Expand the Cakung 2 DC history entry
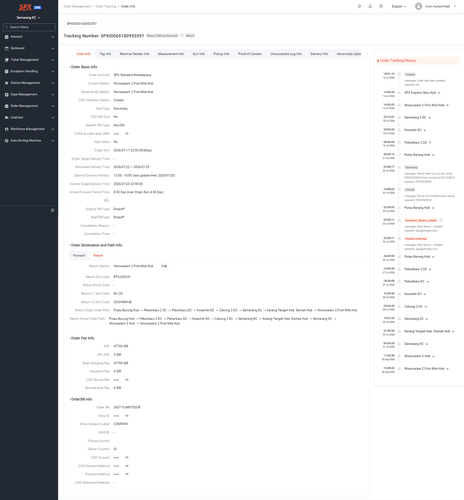The image size is (464, 500). coord(416,306)
